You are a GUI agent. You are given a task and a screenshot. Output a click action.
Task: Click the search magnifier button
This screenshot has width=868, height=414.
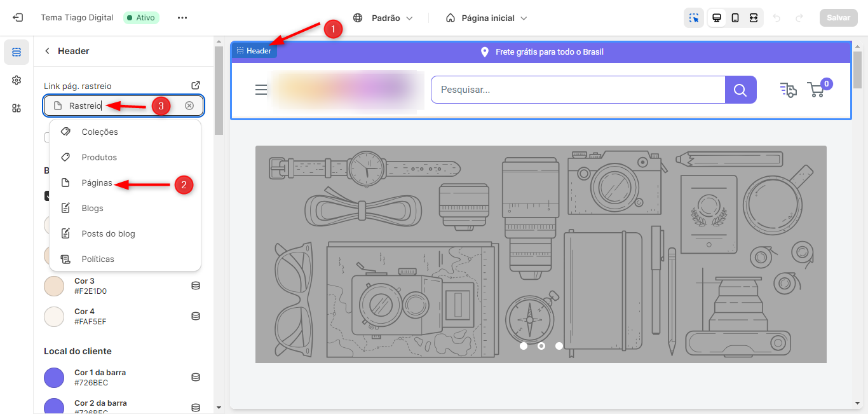click(740, 90)
